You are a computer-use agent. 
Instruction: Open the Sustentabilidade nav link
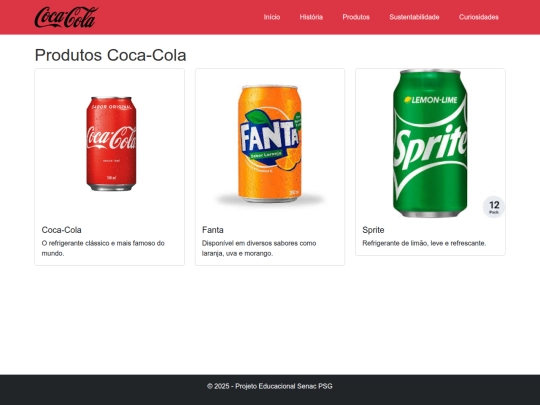tap(414, 17)
